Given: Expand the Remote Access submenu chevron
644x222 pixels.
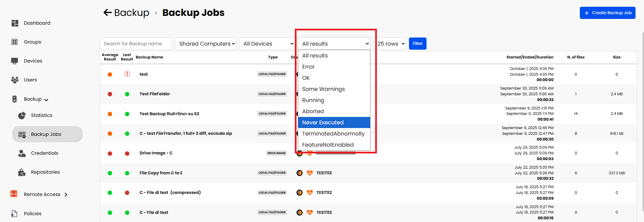Looking at the screenshot, I should tap(66, 195).
